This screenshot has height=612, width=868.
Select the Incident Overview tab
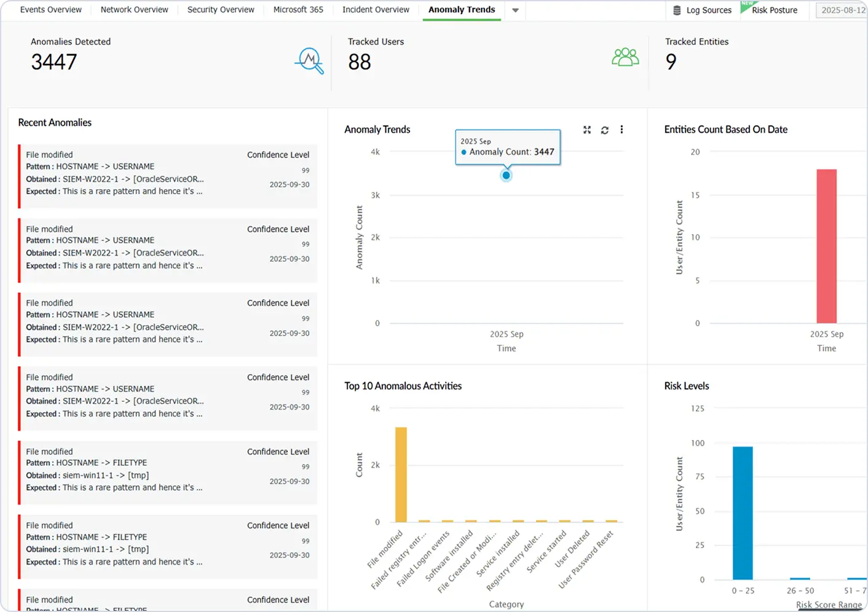[376, 10]
